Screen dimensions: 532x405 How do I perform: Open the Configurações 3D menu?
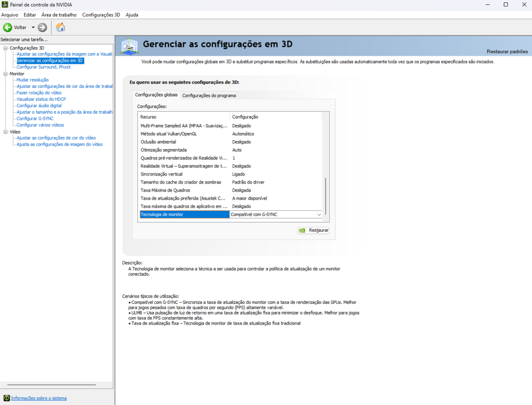pos(101,15)
